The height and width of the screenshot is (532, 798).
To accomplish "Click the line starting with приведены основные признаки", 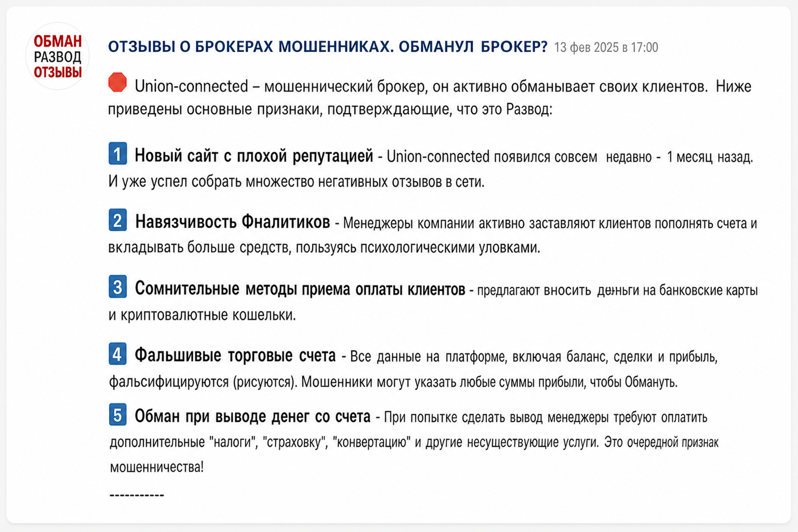I will [330, 110].
